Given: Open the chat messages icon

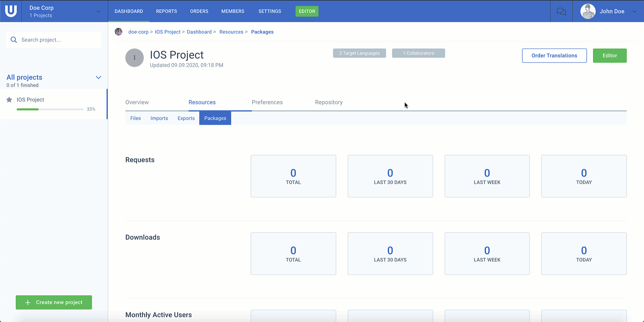Looking at the screenshot, I should (x=561, y=11).
